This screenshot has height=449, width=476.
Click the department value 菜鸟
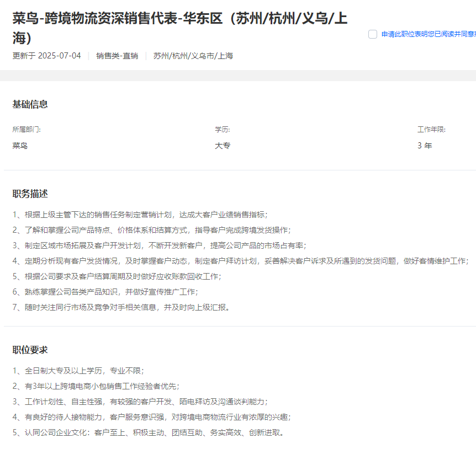click(x=20, y=146)
